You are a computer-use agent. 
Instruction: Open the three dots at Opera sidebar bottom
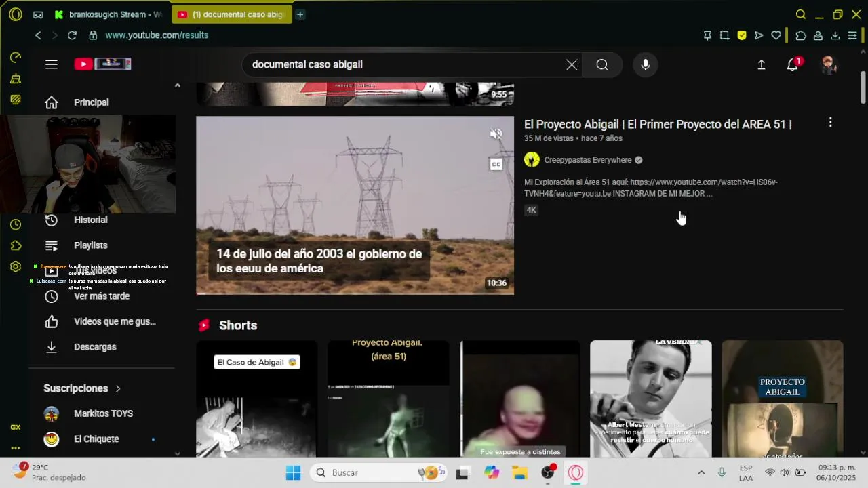pos(16,448)
